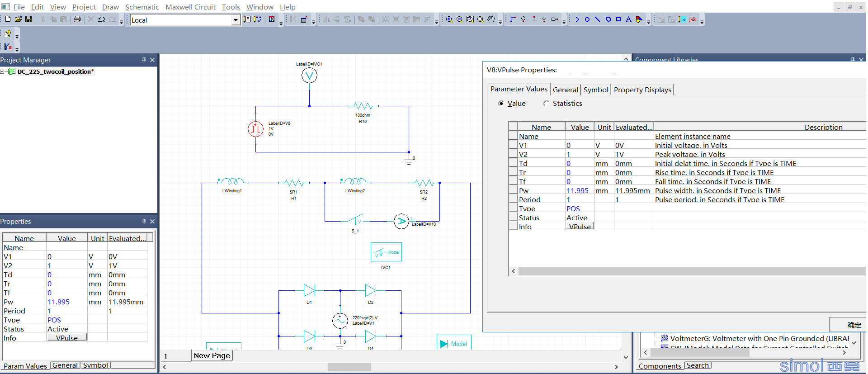Click VPulse Info button in dialog

580,227
